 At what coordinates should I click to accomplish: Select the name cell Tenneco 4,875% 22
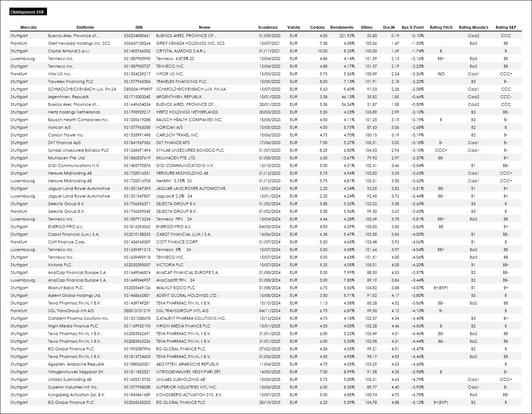coord(175,59)
